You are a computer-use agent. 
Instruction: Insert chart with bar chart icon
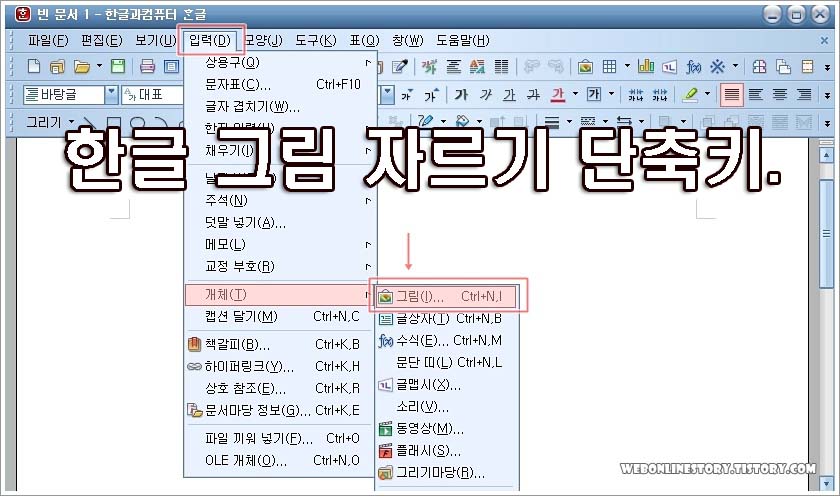pos(646,66)
